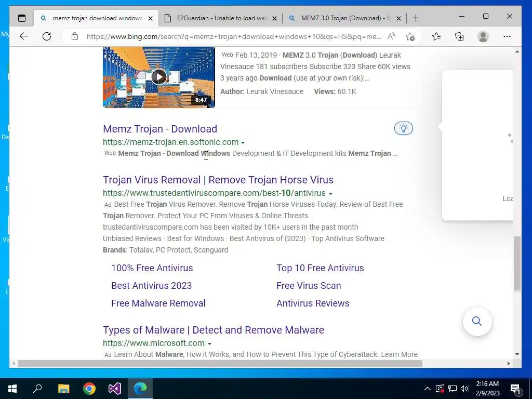
Task: Close the memz trojan download tab
Action: [151, 18]
